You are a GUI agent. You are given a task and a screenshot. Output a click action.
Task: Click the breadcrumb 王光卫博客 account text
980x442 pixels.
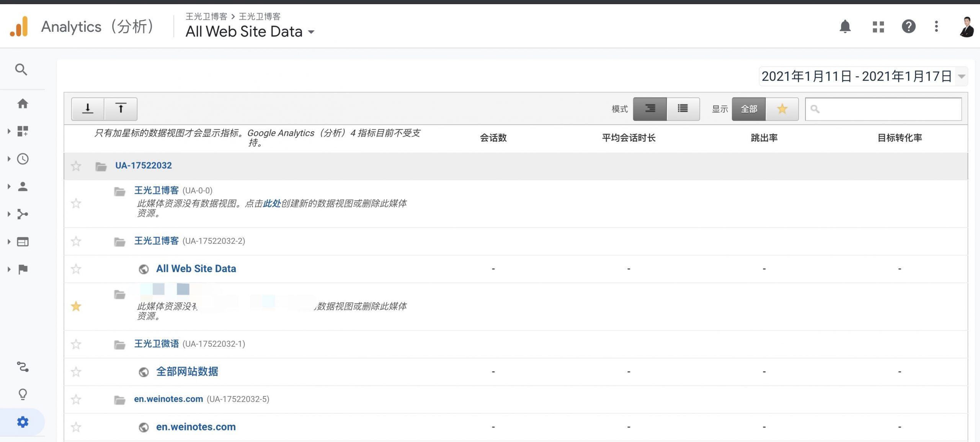point(206,16)
